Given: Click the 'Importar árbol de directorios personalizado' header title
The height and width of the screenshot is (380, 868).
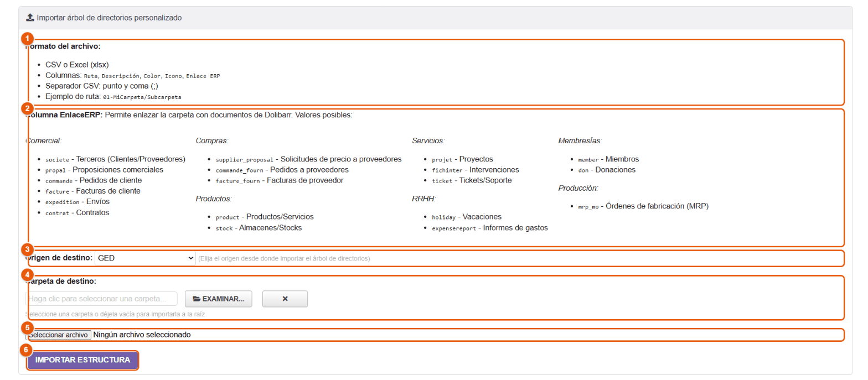Looking at the screenshot, I should tap(109, 18).
